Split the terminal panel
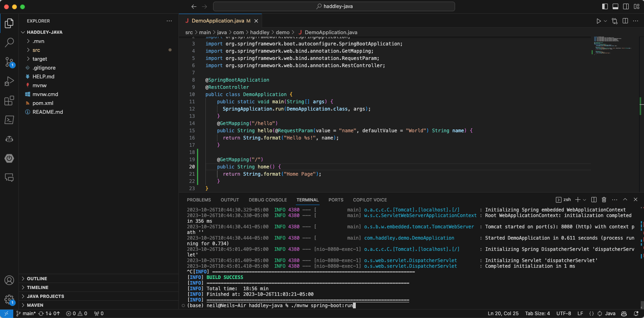 point(594,200)
